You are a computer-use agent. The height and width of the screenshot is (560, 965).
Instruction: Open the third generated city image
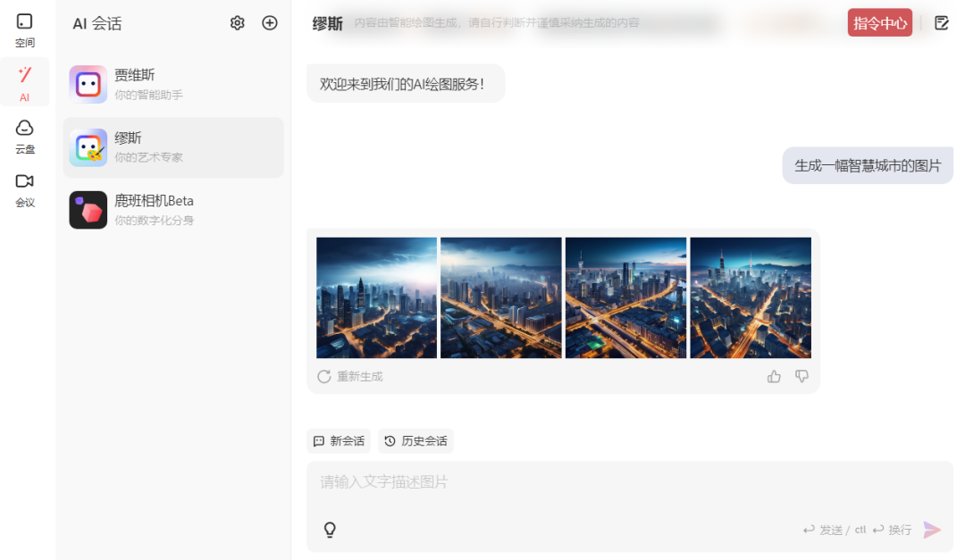pos(625,297)
